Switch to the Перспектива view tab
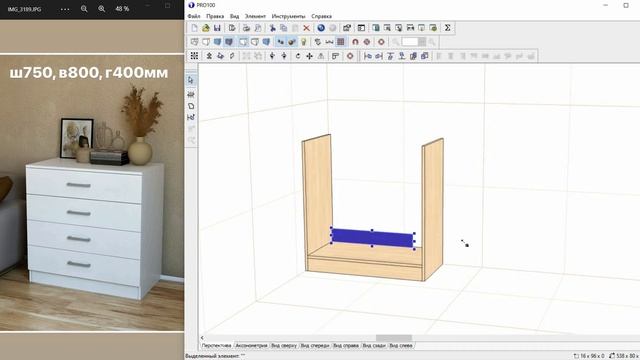The height and width of the screenshot is (360, 640). 216,345
